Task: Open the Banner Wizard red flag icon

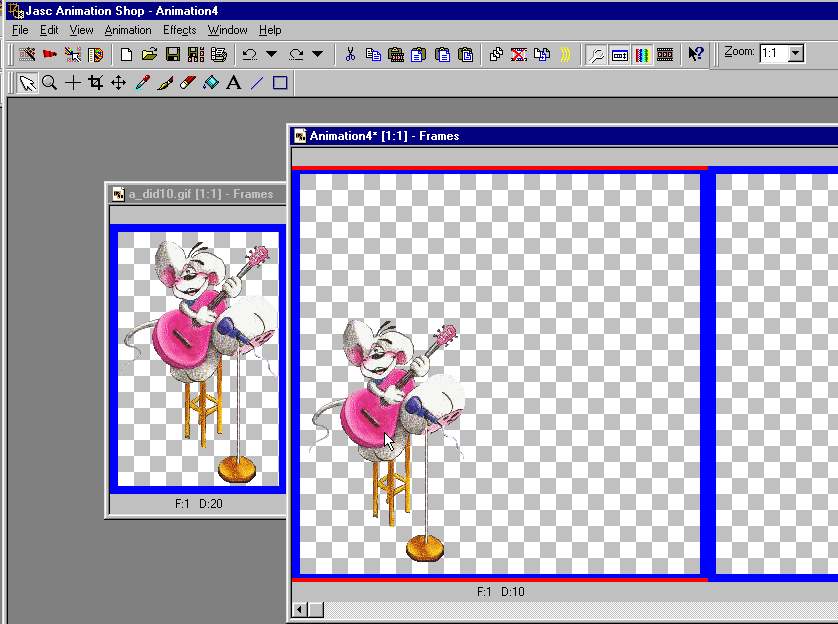Action: coord(50,54)
